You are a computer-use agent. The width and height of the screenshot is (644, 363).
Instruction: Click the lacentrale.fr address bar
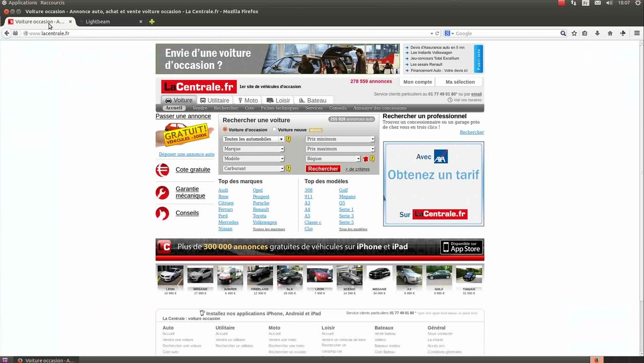pyautogui.click(x=227, y=33)
